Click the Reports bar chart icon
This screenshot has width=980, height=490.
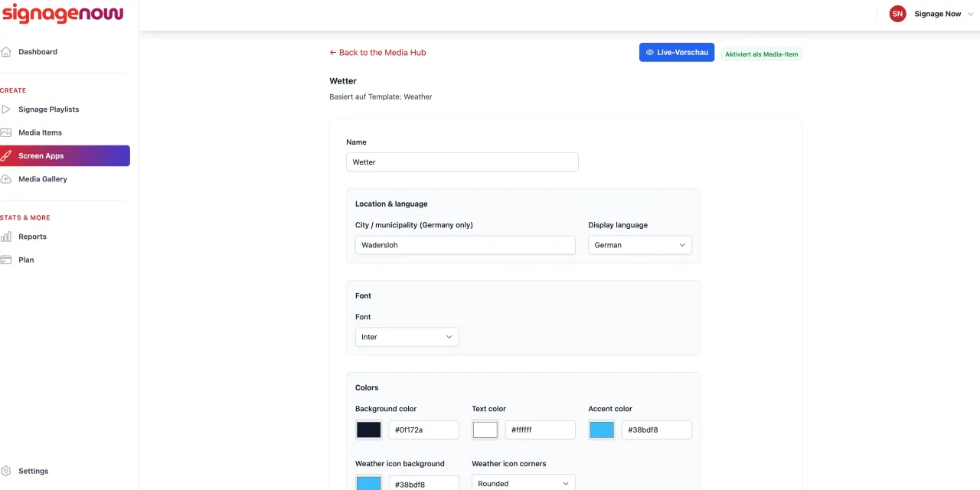click(x=6, y=237)
